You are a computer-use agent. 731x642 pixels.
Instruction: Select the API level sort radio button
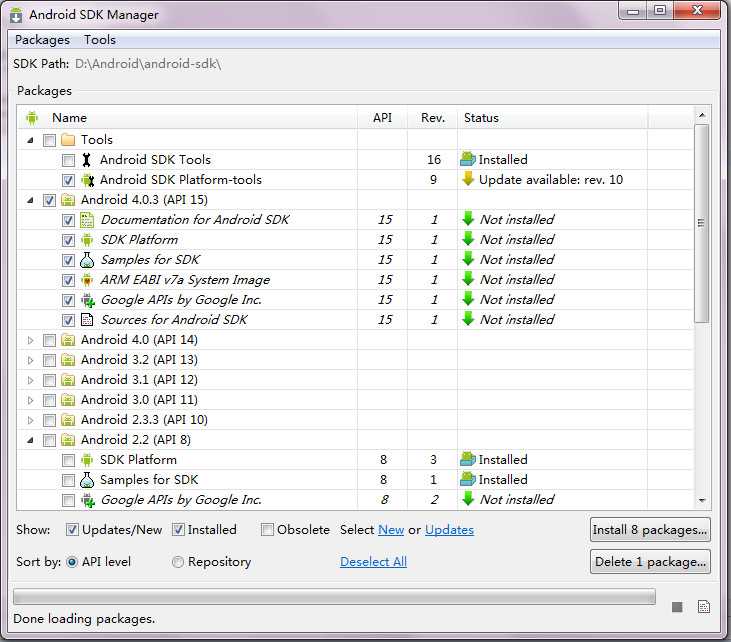pyautogui.click(x=72, y=562)
